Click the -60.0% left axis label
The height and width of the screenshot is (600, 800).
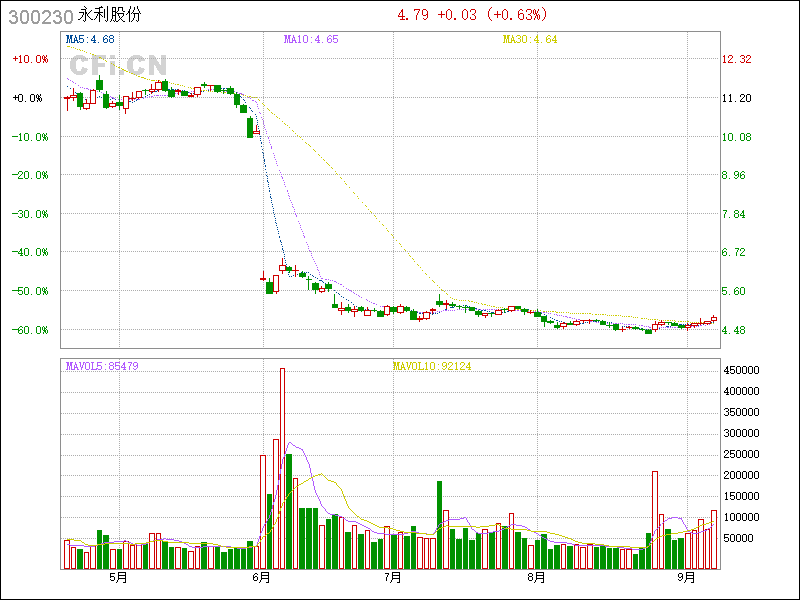coord(29,330)
